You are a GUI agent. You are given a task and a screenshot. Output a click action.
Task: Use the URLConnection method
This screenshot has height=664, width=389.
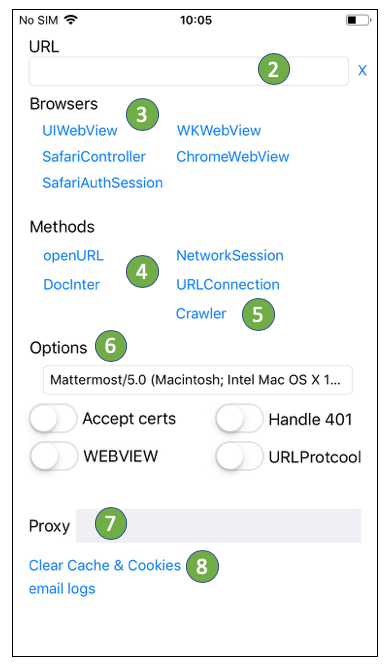tap(228, 285)
